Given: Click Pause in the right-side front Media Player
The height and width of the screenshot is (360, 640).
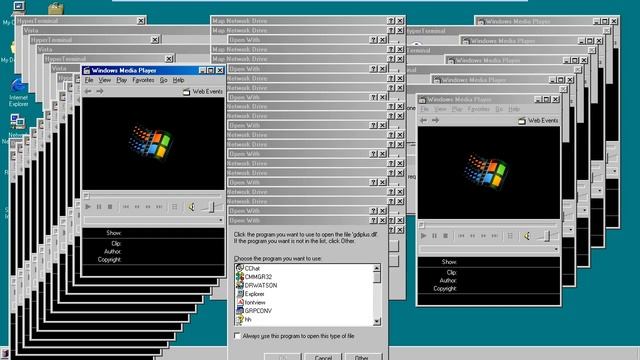Looking at the screenshot, I should pyautogui.click(x=434, y=236).
